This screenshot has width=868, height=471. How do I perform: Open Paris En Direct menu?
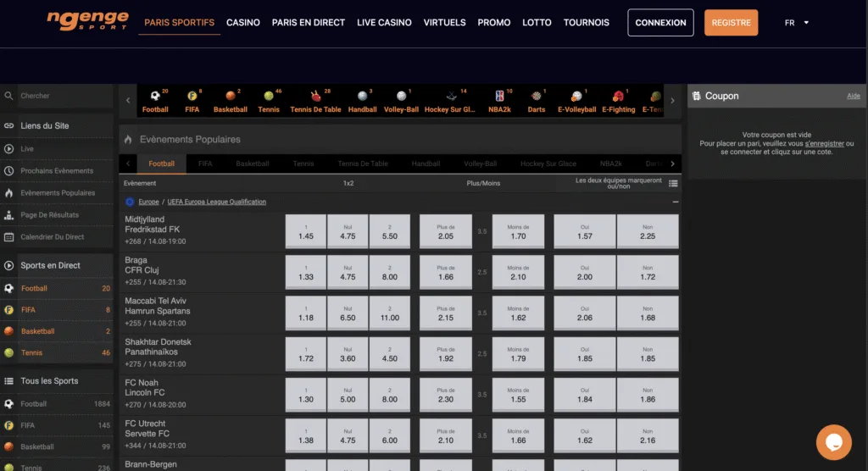click(x=309, y=23)
